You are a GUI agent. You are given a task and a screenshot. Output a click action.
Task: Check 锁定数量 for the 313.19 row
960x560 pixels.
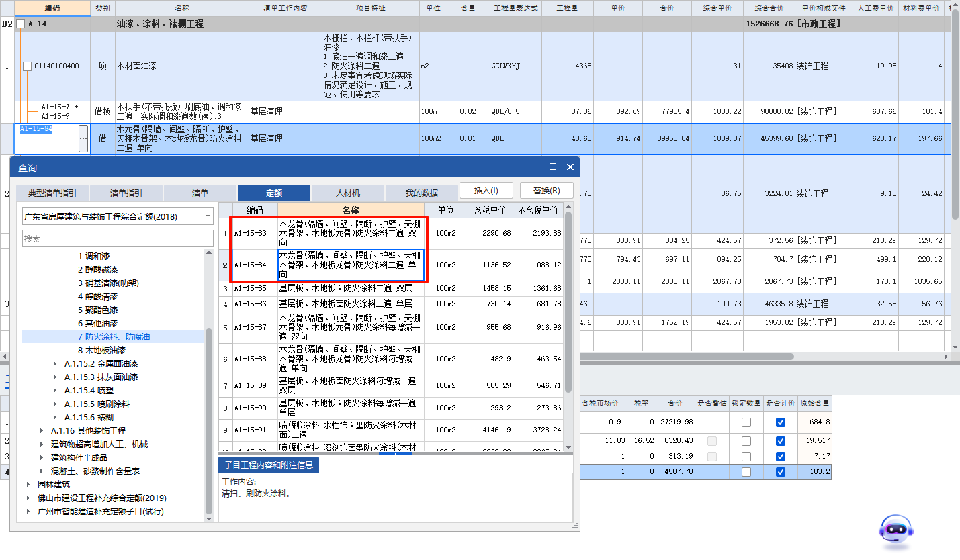coord(746,457)
